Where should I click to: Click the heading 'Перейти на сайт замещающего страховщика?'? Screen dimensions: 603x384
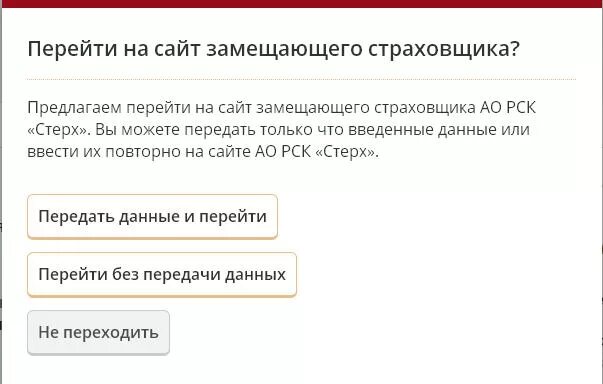point(273,49)
